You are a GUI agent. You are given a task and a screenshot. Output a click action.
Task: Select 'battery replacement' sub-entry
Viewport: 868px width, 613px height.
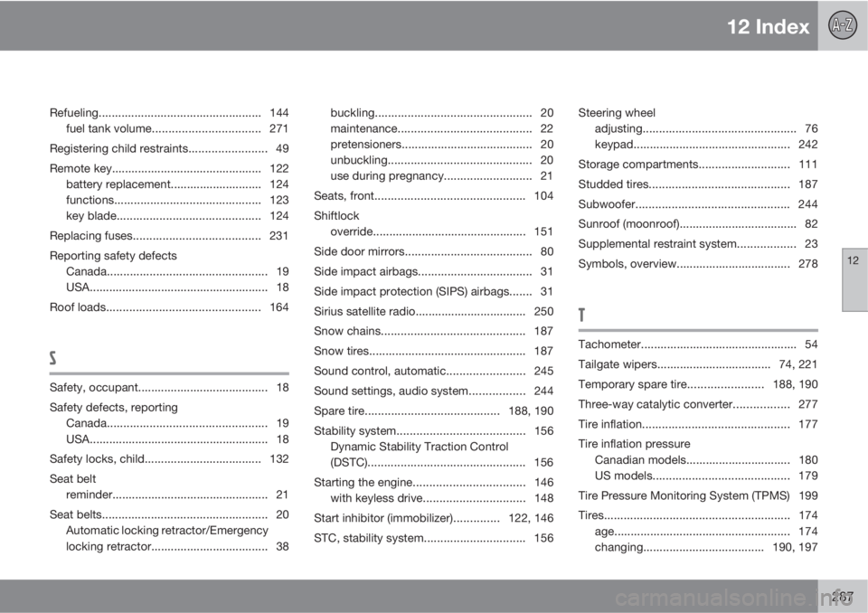tap(177, 184)
